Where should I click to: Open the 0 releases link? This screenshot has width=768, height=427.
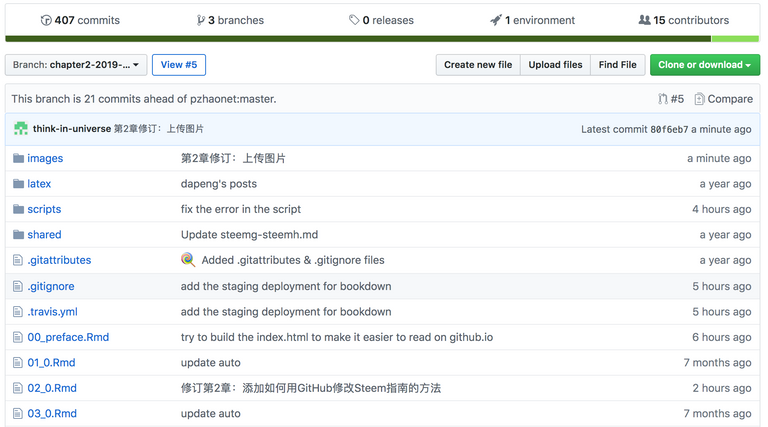click(x=381, y=20)
